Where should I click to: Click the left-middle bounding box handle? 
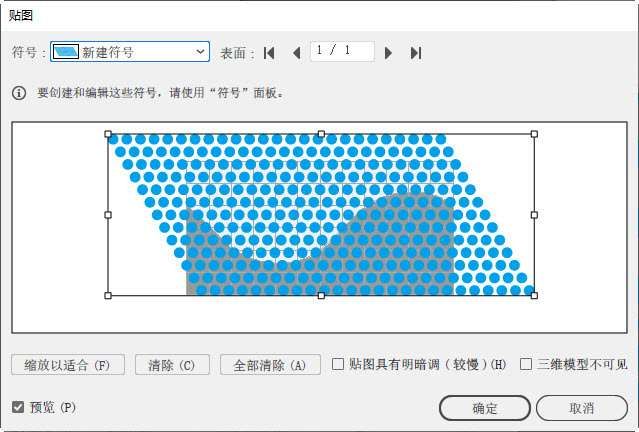pos(108,214)
